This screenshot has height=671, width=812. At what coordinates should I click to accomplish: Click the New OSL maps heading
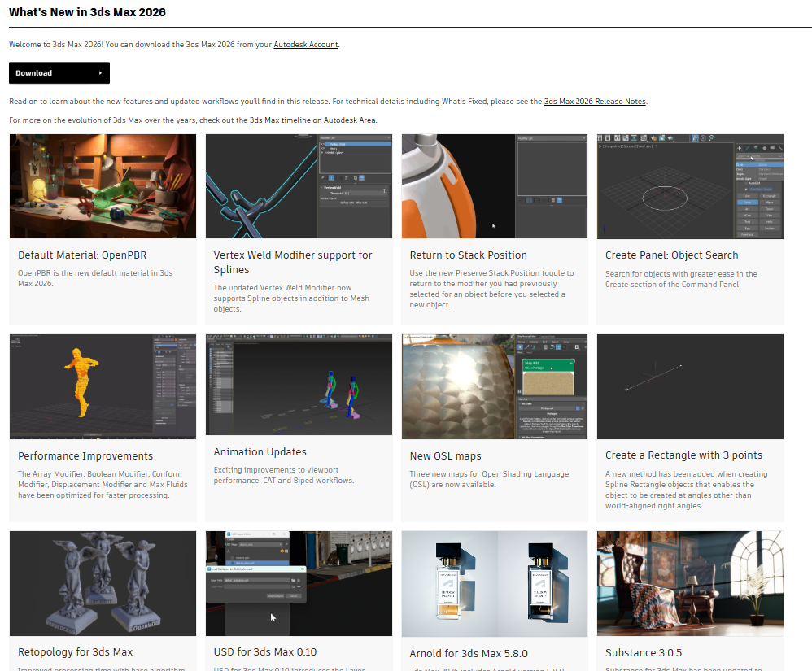point(445,455)
